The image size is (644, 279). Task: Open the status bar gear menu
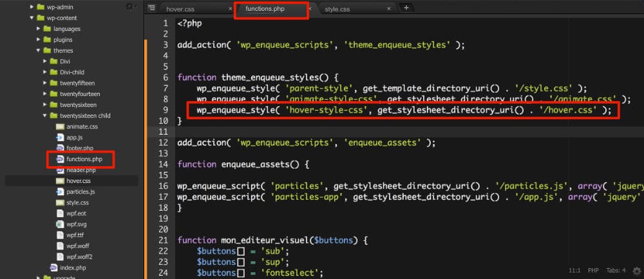coord(637,271)
